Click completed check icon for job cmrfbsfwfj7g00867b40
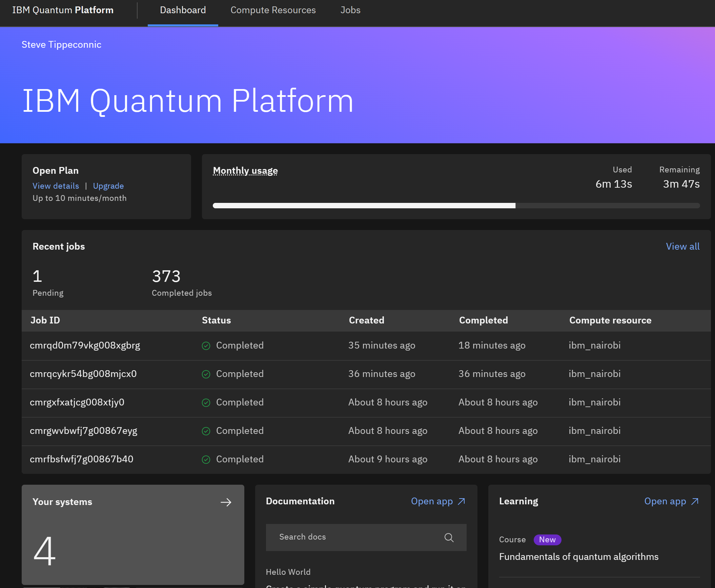The height and width of the screenshot is (588, 715). click(x=206, y=459)
